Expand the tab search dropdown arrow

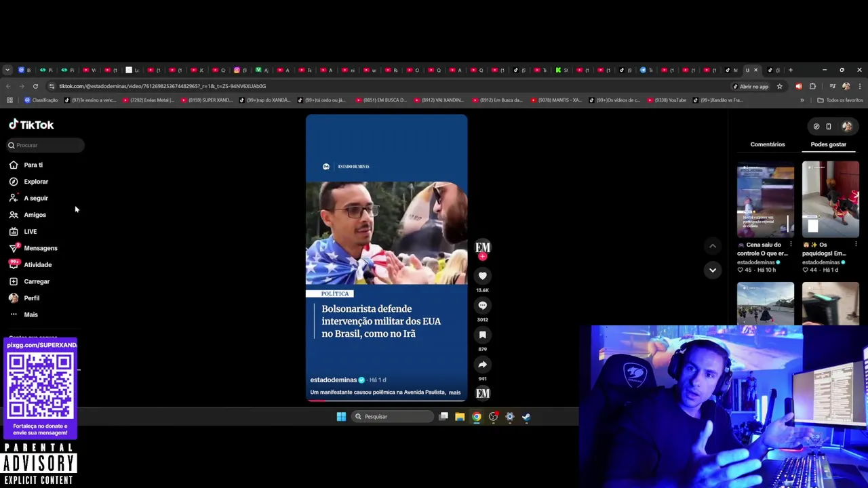click(7, 70)
